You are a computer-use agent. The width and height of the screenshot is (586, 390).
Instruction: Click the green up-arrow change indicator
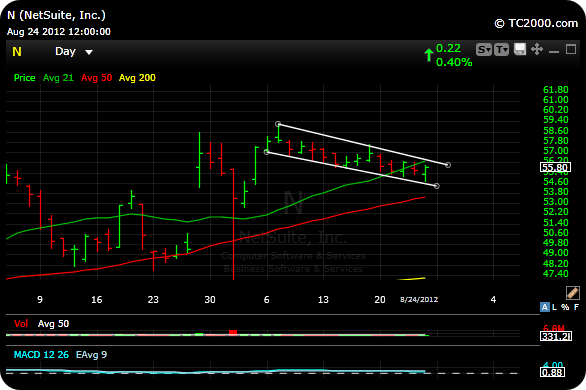coord(429,55)
